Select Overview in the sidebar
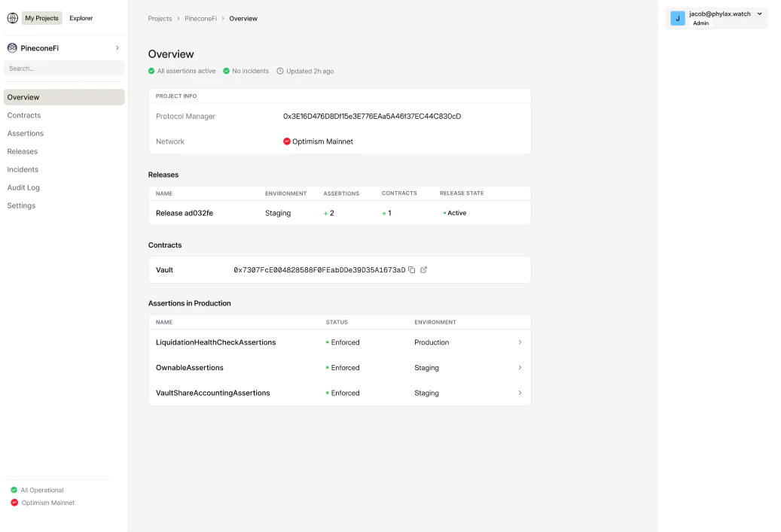The image size is (781, 532). 64,97
